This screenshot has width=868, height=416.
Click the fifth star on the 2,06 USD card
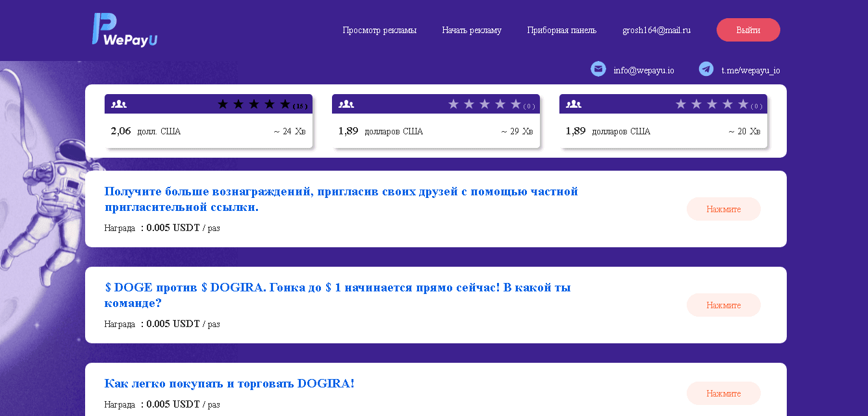pyautogui.click(x=285, y=103)
